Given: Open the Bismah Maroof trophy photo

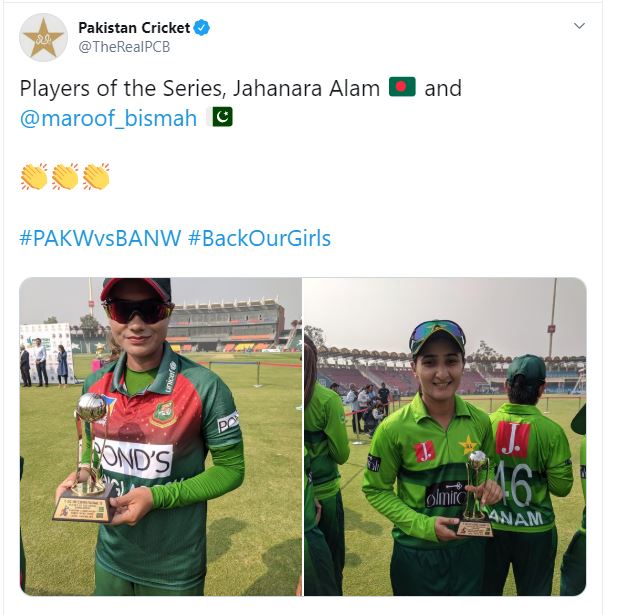Looking at the screenshot, I should click(x=445, y=436).
